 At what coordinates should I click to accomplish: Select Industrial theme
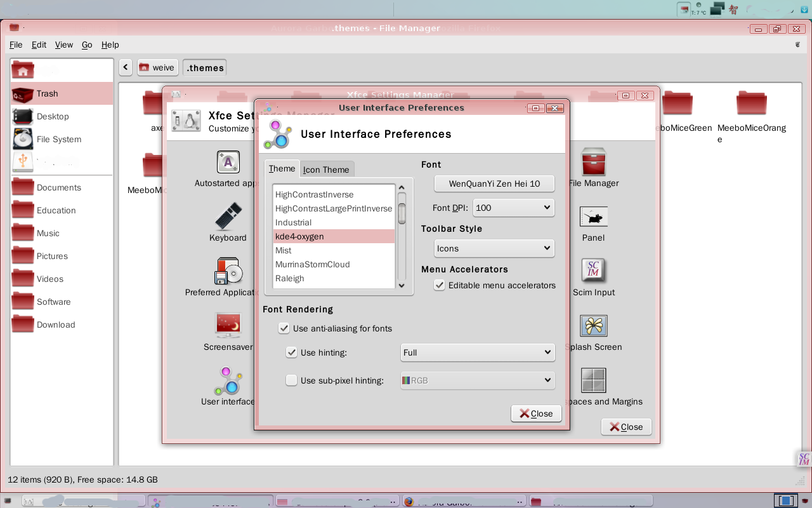coord(334,222)
